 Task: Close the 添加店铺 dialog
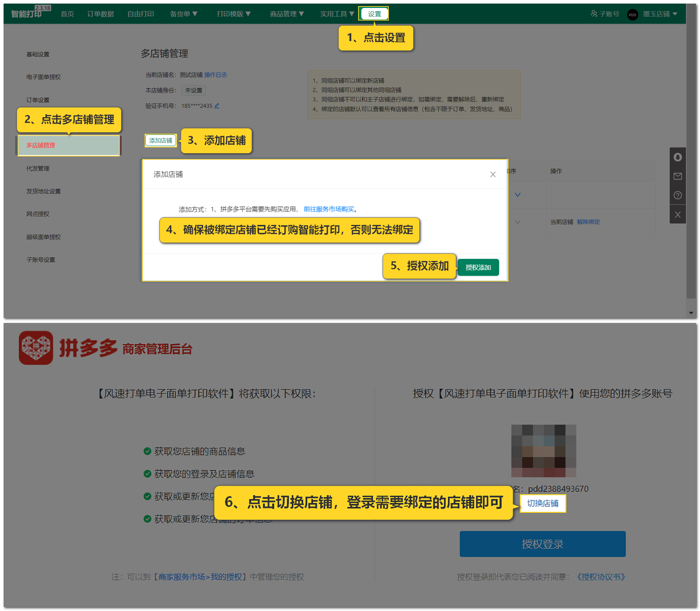(x=493, y=174)
